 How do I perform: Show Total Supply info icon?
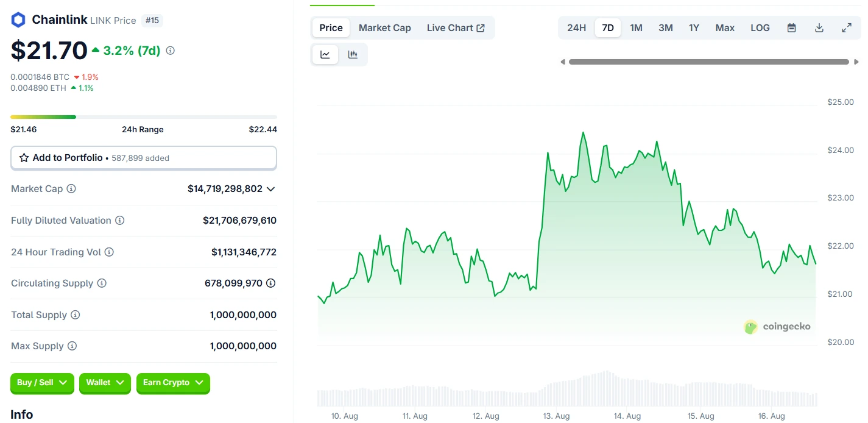tap(75, 315)
